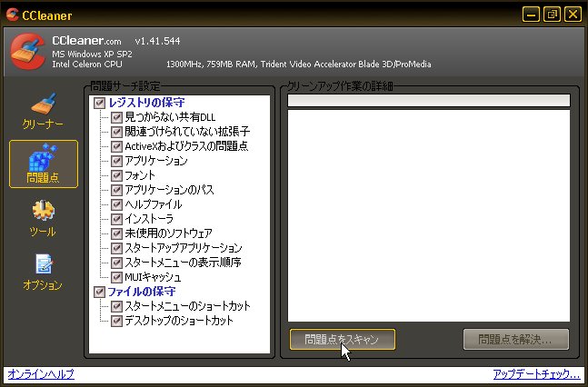This screenshot has width=588, height=387.
Task: Uncheck 関連づけられていない拡張子 checkbox
Action: 116,132
